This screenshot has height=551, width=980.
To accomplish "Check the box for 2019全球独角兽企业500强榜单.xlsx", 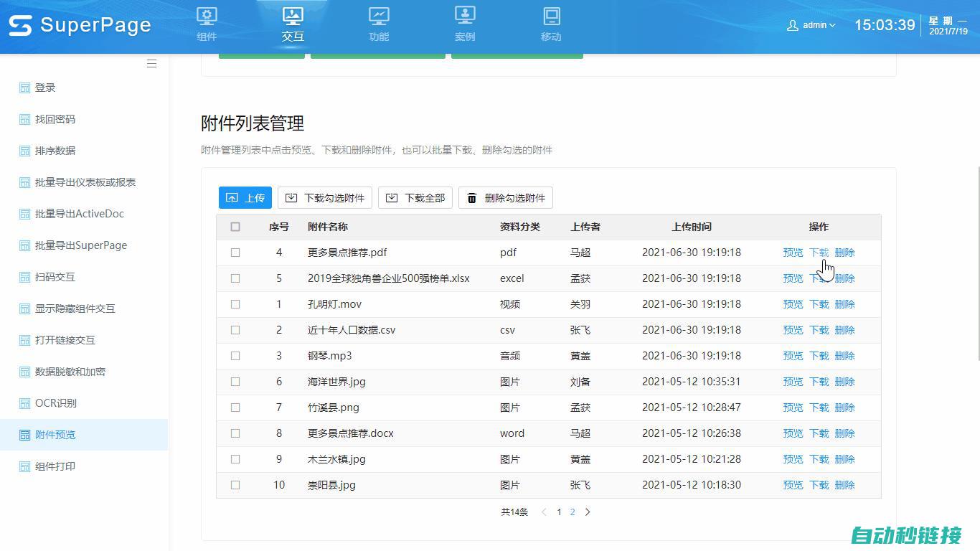I will pyautogui.click(x=235, y=278).
